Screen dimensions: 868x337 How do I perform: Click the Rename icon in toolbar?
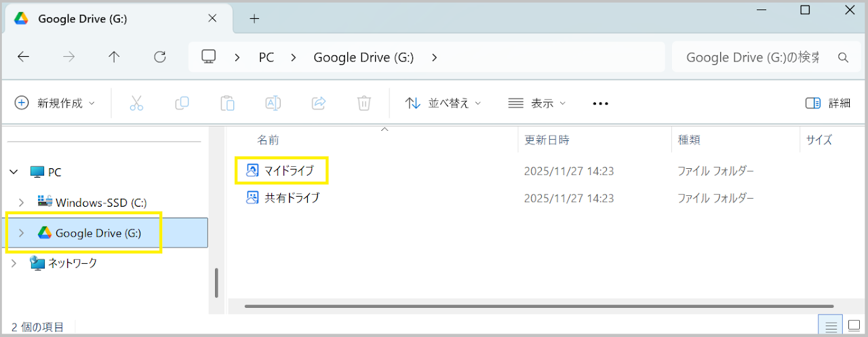(273, 103)
